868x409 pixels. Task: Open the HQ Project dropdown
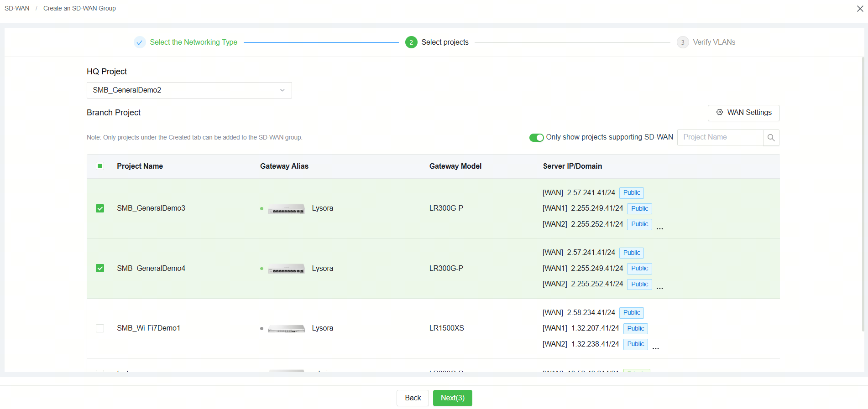pos(189,90)
